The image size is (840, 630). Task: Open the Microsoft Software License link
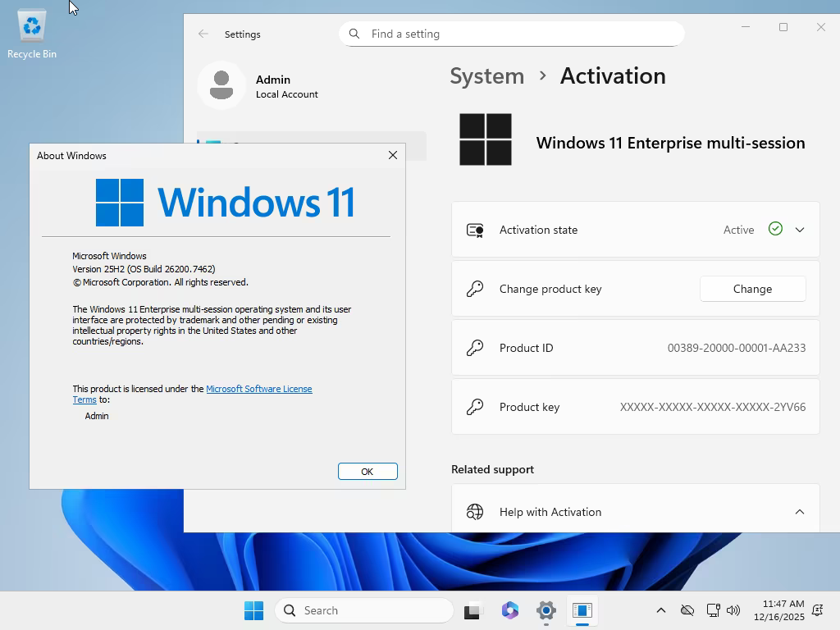click(x=258, y=389)
